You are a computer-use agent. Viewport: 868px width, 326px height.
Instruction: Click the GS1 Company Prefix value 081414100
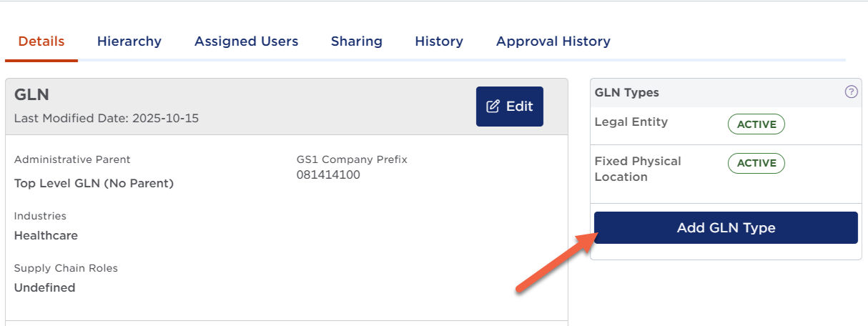(x=328, y=175)
